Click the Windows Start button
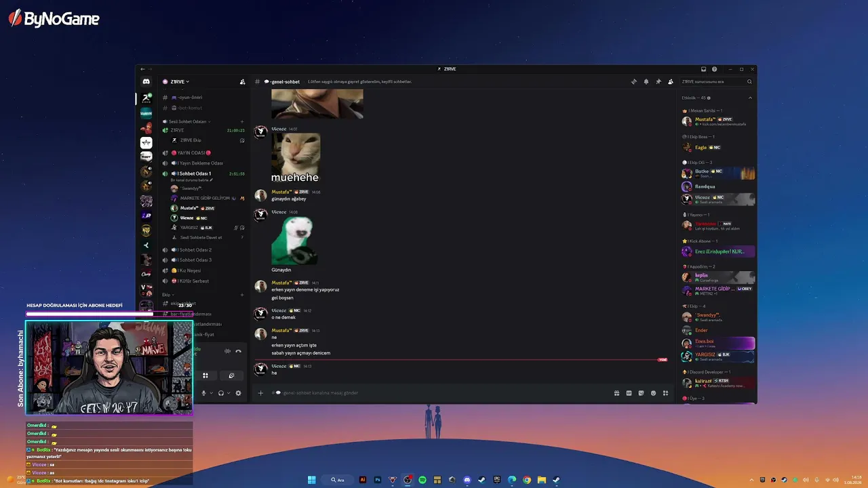Screen dimensions: 868x488 click(311, 480)
